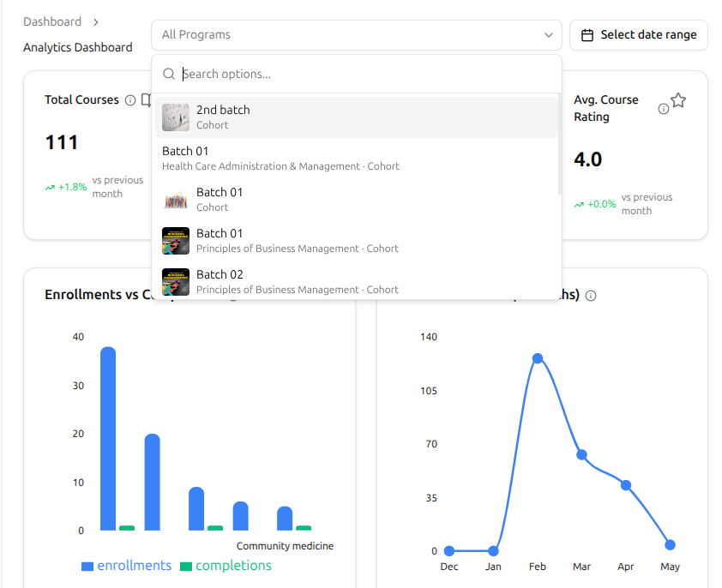Choose Batch 01 Health Care Administration option
This screenshot has height=588, width=722.
357,159
